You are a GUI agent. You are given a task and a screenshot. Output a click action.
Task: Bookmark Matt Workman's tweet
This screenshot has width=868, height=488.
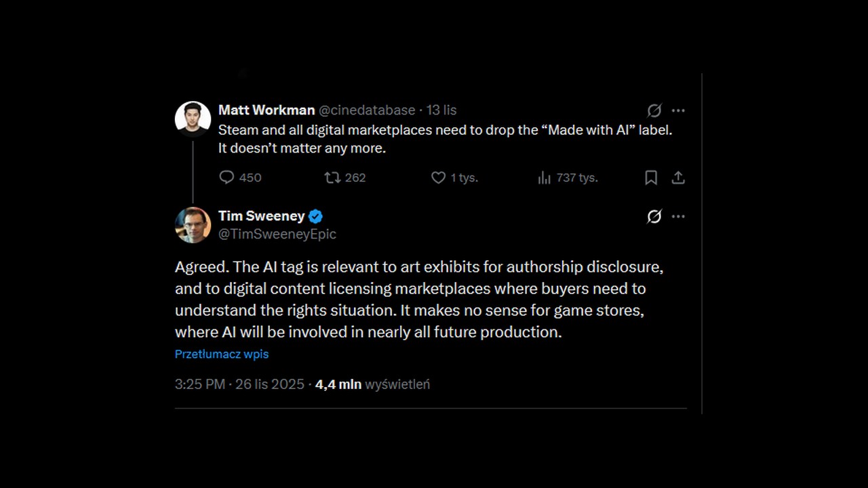pyautogui.click(x=650, y=177)
